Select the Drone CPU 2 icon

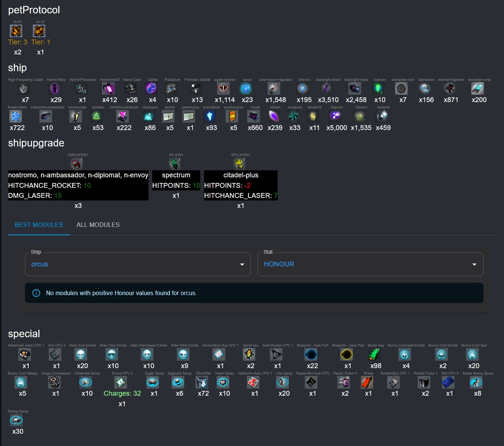point(121,382)
